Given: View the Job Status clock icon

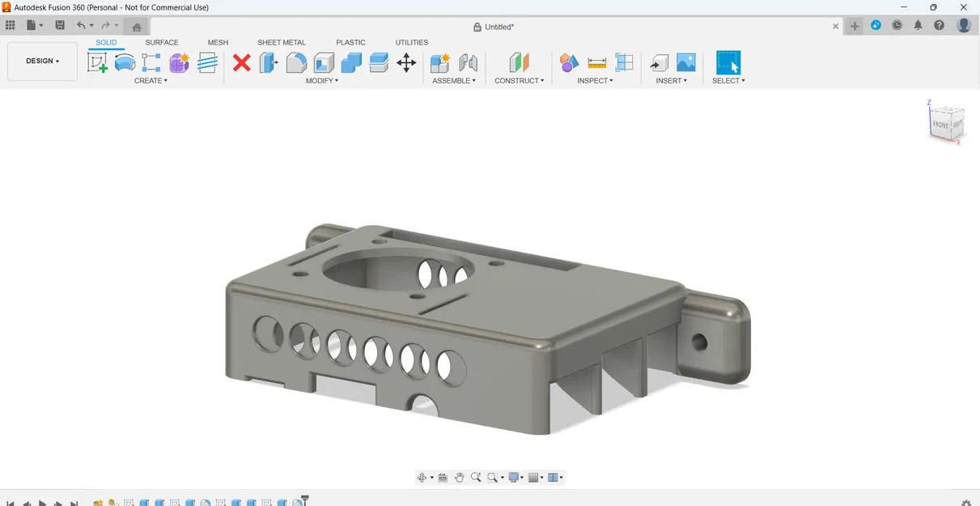Looking at the screenshot, I should (x=897, y=26).
